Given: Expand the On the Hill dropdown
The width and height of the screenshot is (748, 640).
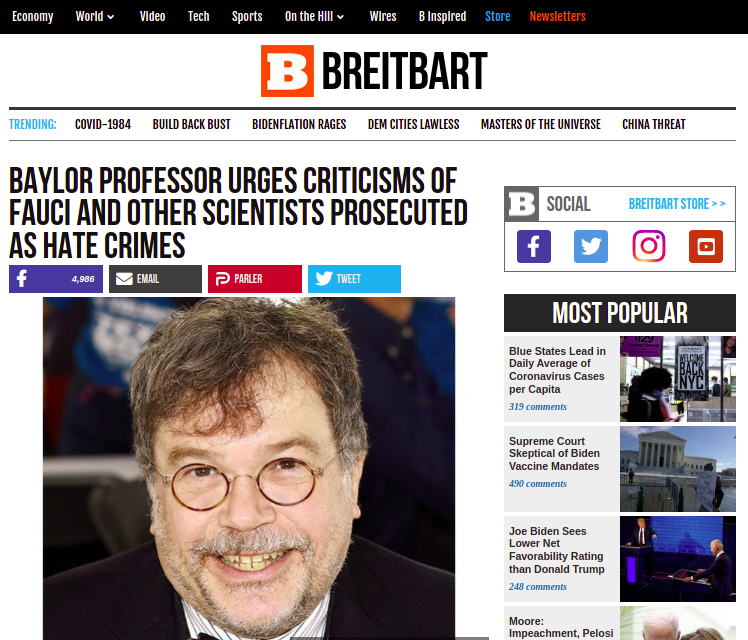Looking at the screenshot, I should pyautogui.click(x=314, y=17).
